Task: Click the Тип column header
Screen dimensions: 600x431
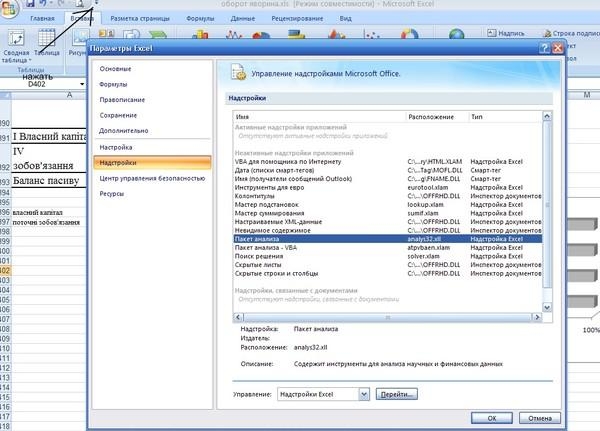Action: coord(505,117)
